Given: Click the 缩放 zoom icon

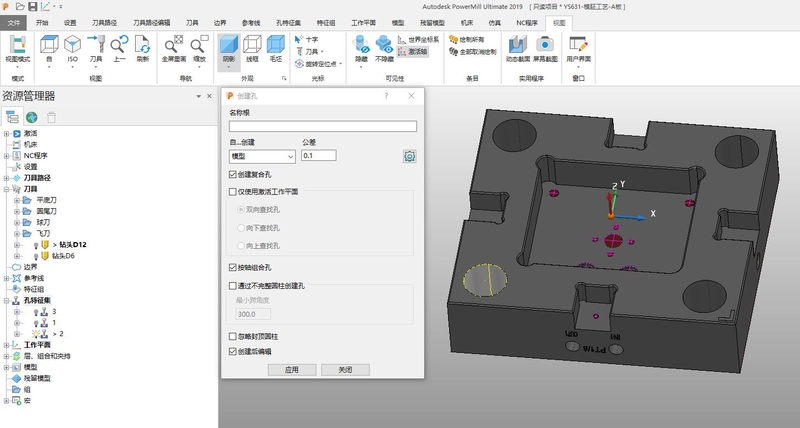Looking at the screenshot, I should pyautogui.click(x=199, y=49).
